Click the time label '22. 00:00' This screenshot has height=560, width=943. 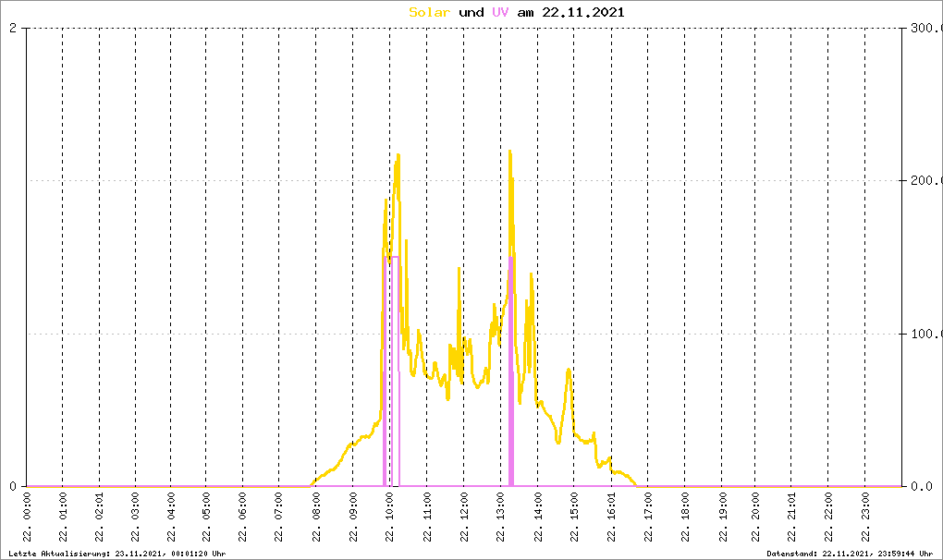coord(27,517)
